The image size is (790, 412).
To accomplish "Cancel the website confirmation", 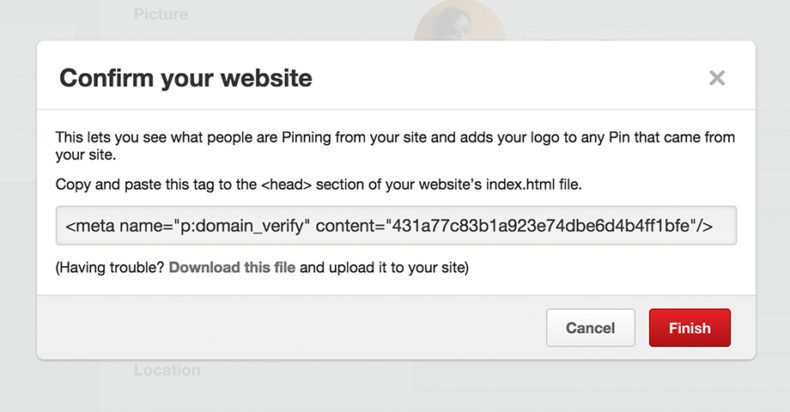I will coord(590,328).
